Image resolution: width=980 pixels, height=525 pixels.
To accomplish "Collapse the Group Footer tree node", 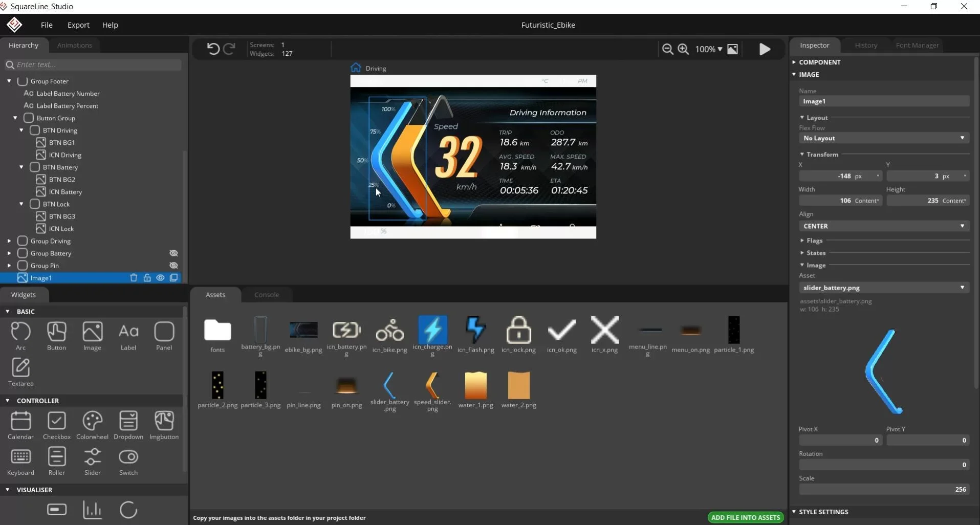I will [9, 81].
